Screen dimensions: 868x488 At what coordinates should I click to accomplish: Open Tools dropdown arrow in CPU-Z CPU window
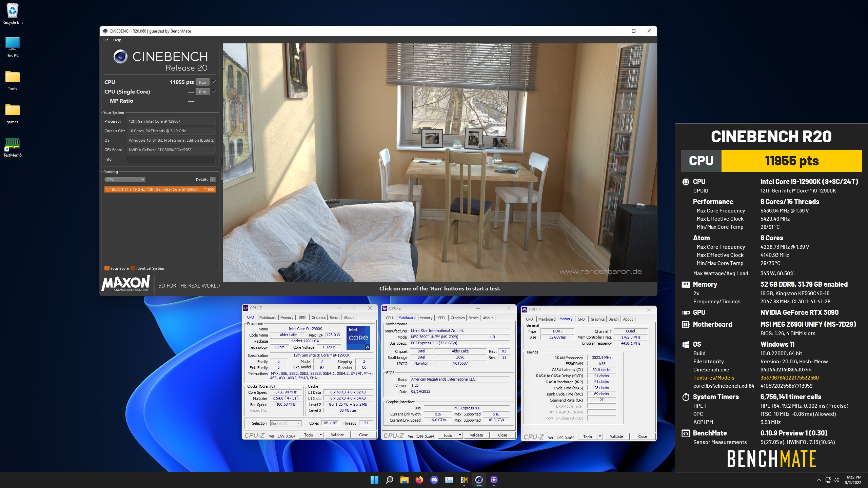pyautogui.click(x=321, y=435)
